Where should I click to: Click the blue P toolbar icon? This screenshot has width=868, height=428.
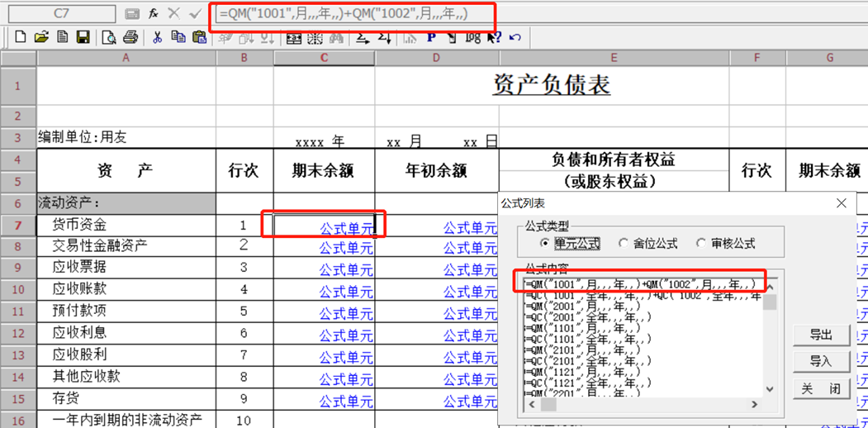[x=431, y=38]
